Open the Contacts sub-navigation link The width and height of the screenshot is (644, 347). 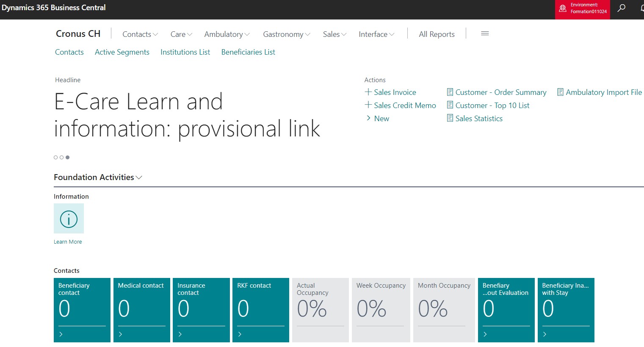69,52
